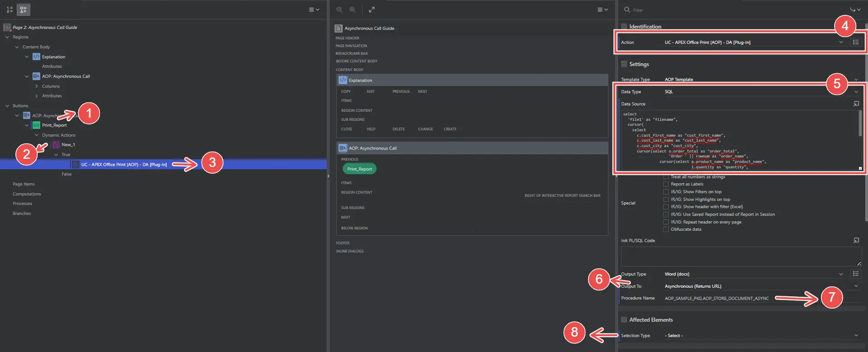Collapse the Buttons tree node
Screen dimensions: 868x352
(x=7, y=105)
